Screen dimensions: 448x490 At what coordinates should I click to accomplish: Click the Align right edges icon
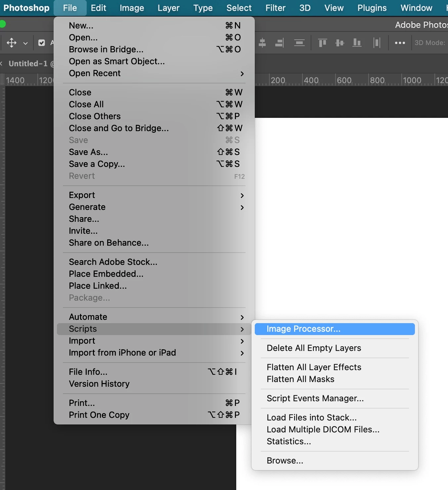point(280,43)
